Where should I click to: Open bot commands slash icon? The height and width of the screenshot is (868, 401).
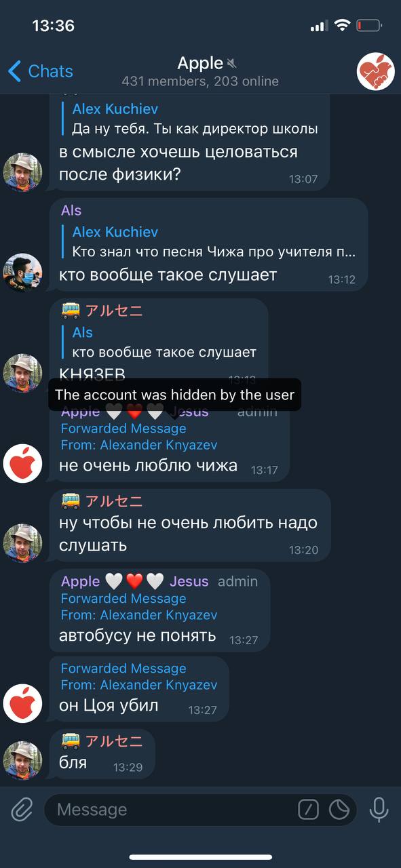click(x=309, y=809)
